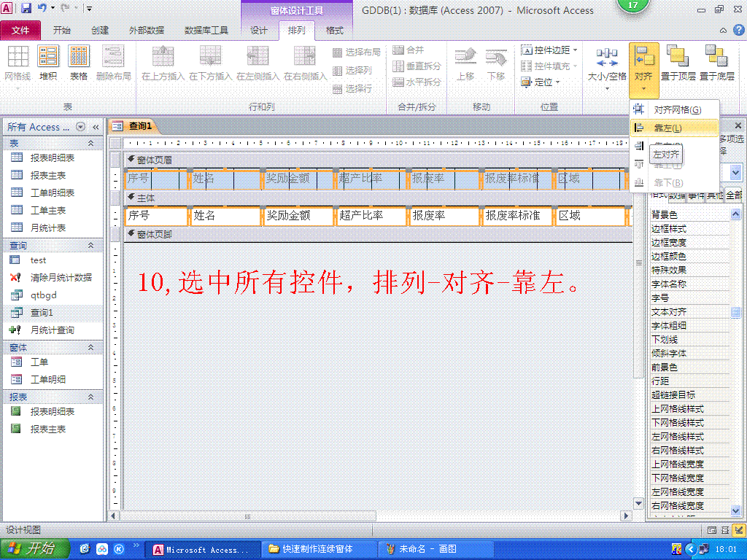The width and height of the screenshot is (747, 560).
Task: Open the property sheet object selector dropdown
Action: (x=736, y=173)
